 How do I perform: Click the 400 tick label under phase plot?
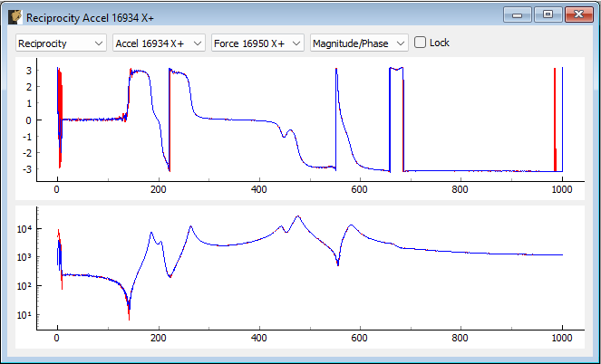pos(259,188)
